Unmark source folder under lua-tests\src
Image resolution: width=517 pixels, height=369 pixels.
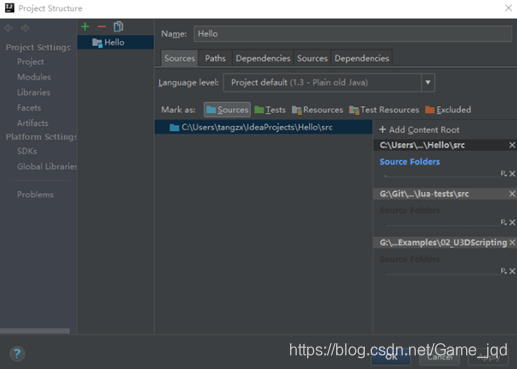(512, 222)
